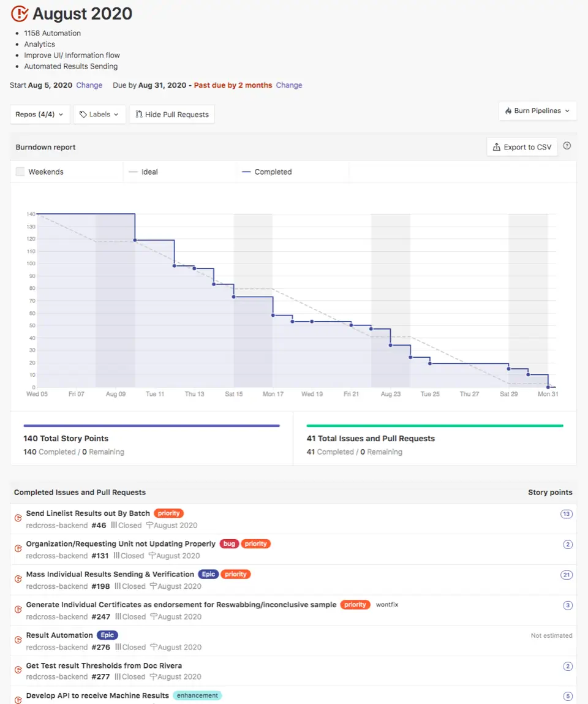Click Change link next to start date

coord(89,85)
